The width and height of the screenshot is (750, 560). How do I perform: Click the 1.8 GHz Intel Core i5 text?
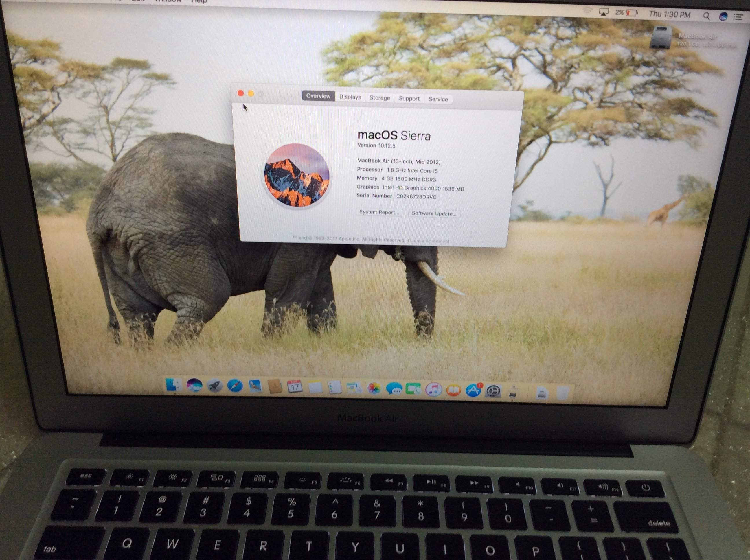(412, 170)
